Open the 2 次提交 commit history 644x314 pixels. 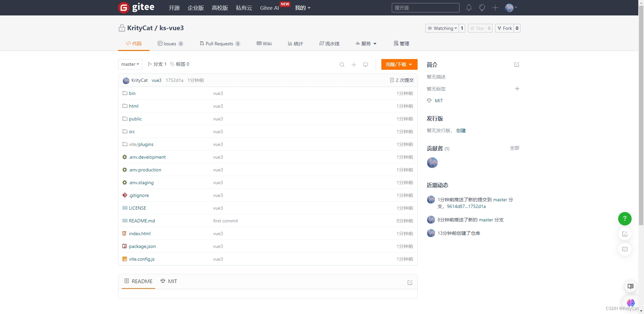402,80
